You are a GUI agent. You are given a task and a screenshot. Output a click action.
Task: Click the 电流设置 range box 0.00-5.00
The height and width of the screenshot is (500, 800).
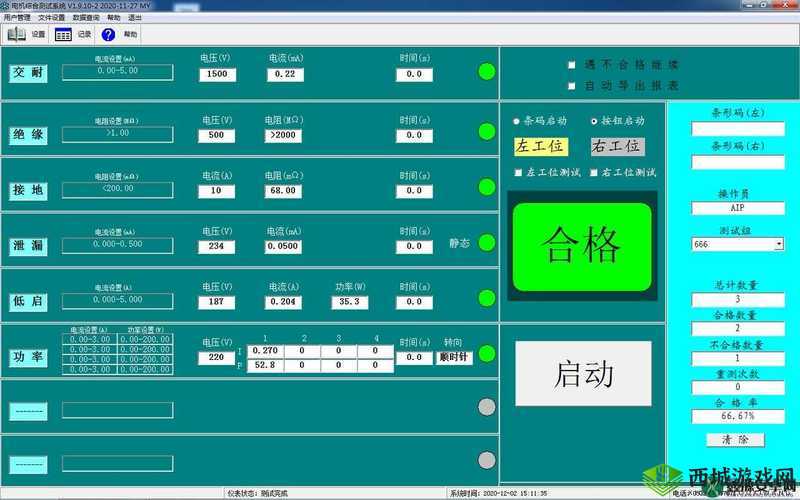click(x=117, y=72)
